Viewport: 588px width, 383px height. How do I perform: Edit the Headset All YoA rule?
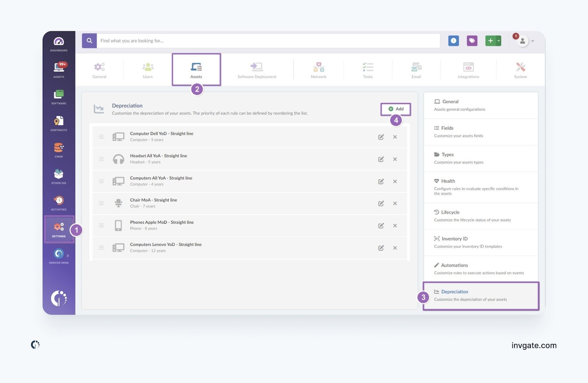[x=381, y=159]
